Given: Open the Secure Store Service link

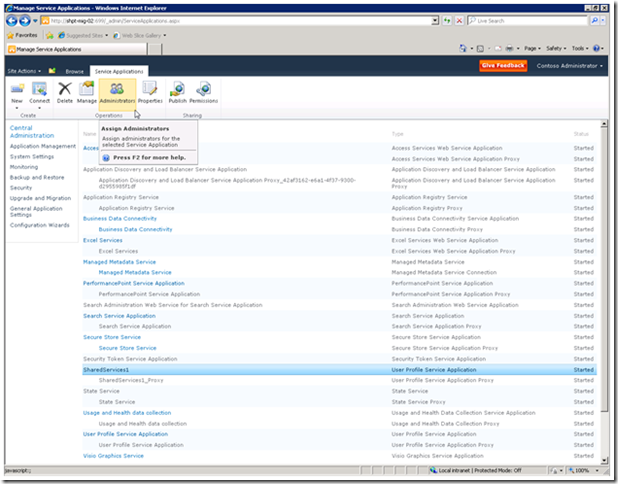Looking at the screenshot, I should coord(112,337).
